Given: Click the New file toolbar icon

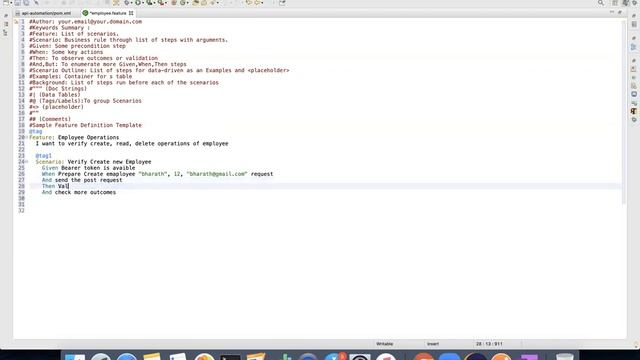Looking at the screenshot, I should coord(7,2).
